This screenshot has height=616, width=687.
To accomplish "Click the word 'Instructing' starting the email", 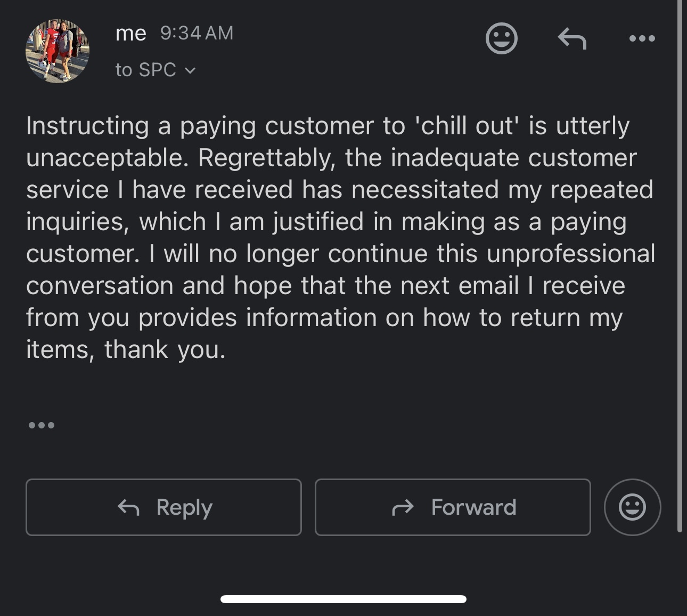I will click(x=87, y=126).
